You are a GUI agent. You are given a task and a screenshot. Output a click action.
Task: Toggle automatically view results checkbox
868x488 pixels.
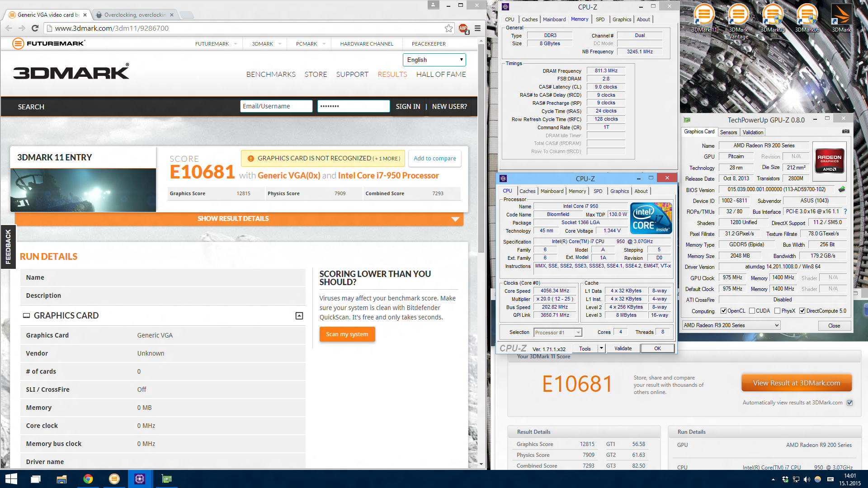click(x=849, y=403)
